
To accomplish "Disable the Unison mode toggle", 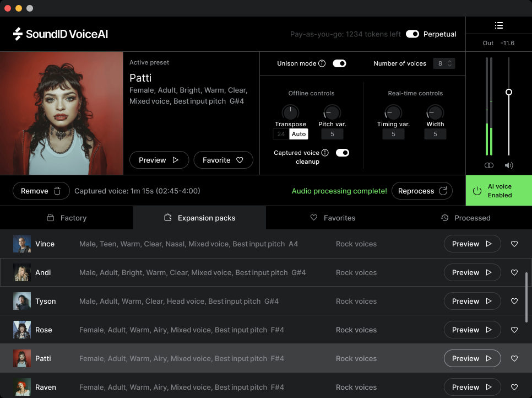I will click(339, 63).
